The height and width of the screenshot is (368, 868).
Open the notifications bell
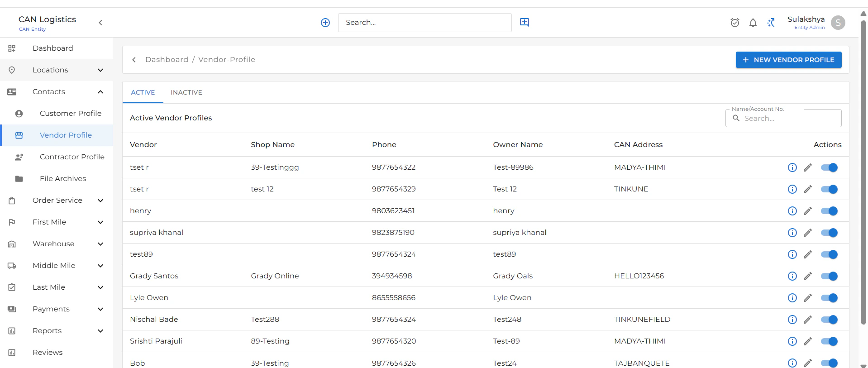[753, 23]
